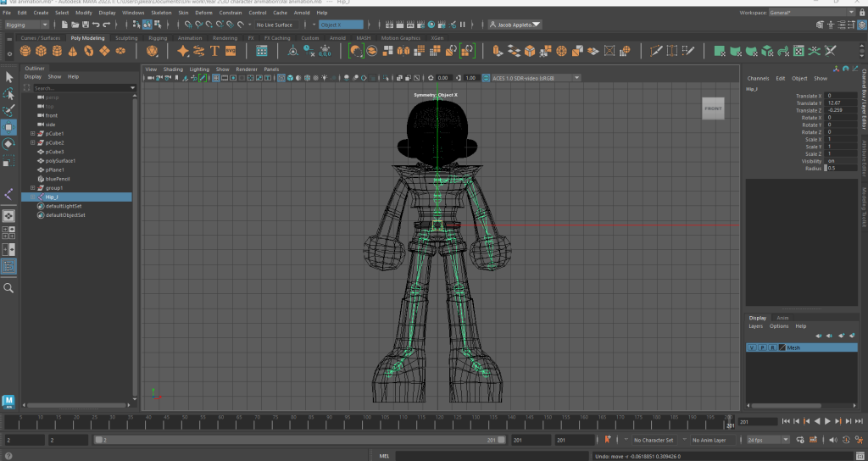Open the Skeleton menu
This screenshot has width=868, height=461.
[x=160, y=13]
